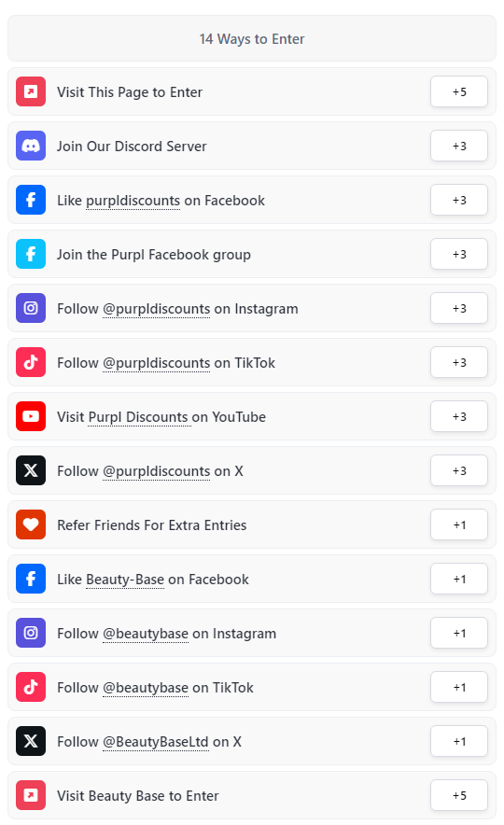
Task: Click +5 button for Visit This Page
Action: click(459, 91)
